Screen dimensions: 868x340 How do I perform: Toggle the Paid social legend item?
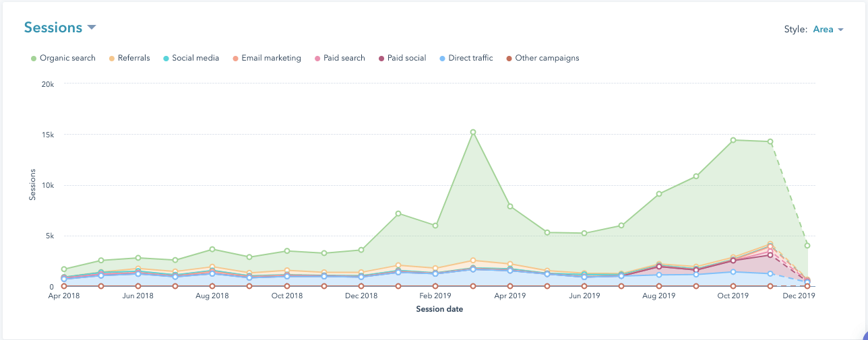(406, 58)
